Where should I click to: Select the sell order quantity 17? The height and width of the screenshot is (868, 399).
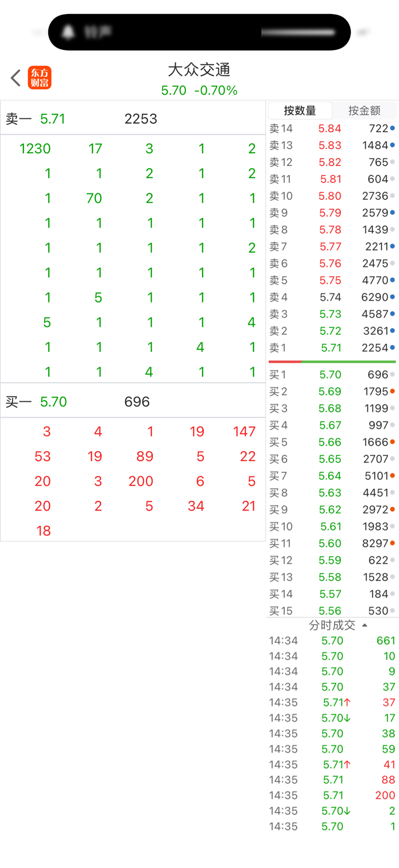coord(95,149)
